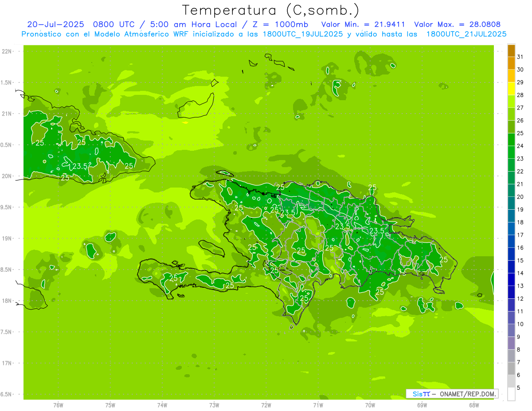The image size is (532, 411).
Task: Click the "1800UTC_21JUL2025" valid-until time text
Action: 466,34
